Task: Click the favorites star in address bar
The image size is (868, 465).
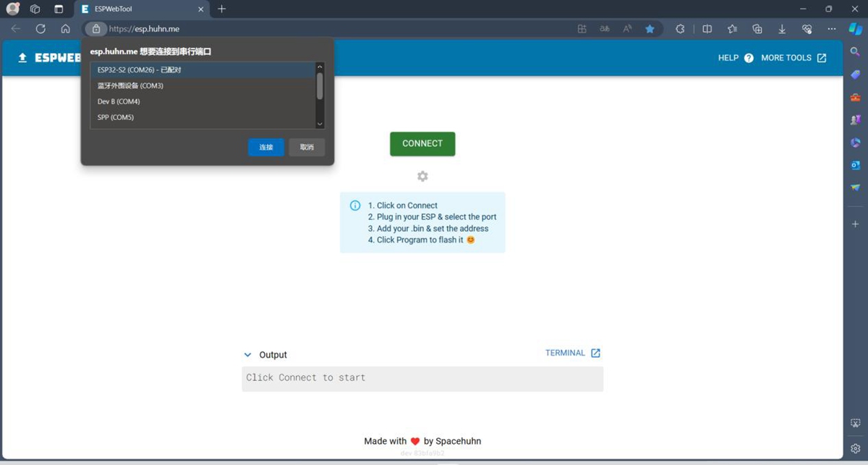Action: click(x=650, y=29)
